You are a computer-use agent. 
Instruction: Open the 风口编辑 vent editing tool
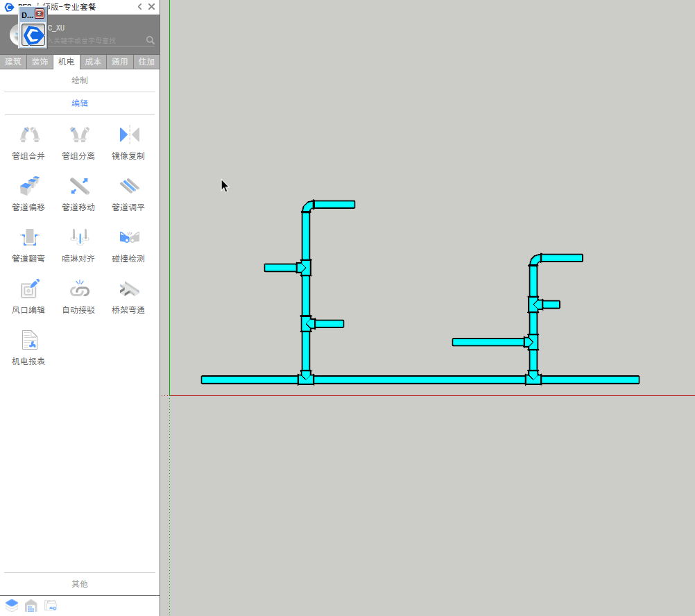28,296
